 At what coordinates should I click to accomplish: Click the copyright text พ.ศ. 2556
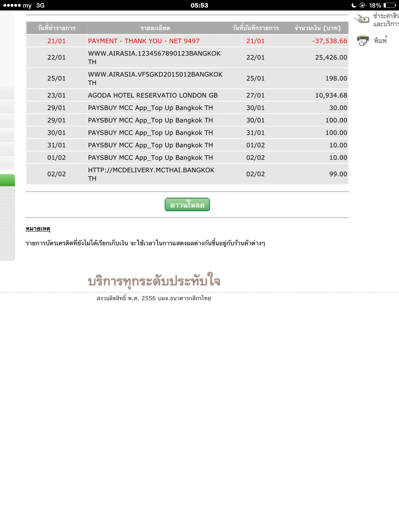(154, 298)
